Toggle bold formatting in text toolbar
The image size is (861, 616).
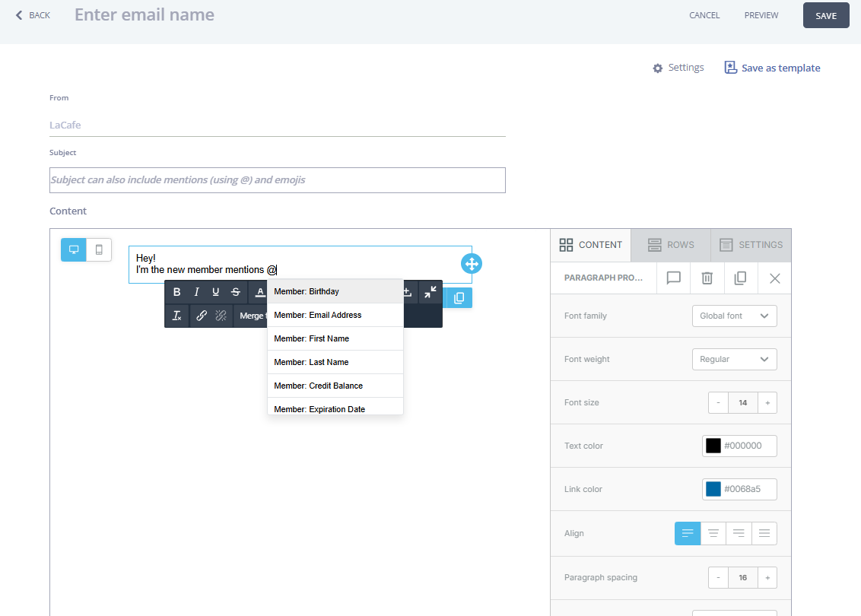point(177,292)
